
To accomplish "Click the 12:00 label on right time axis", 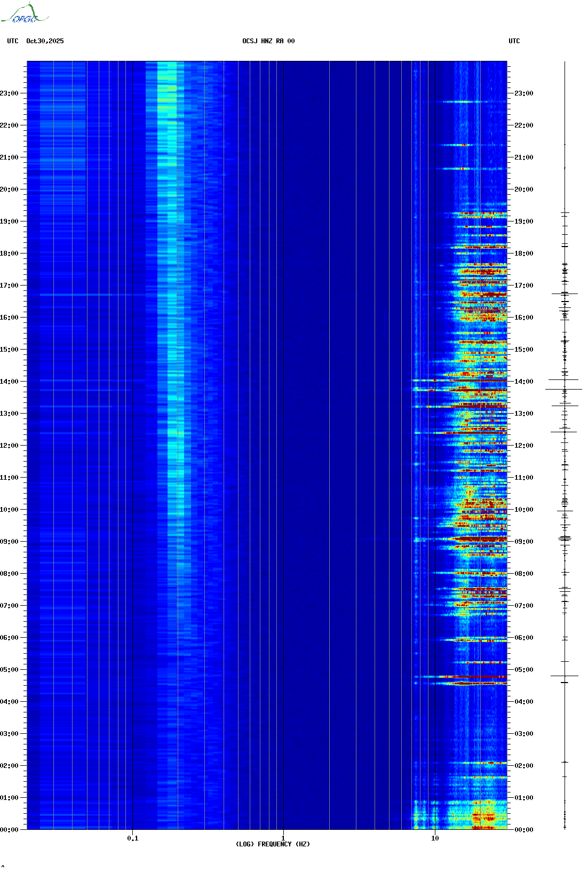I will pos(523,446).
